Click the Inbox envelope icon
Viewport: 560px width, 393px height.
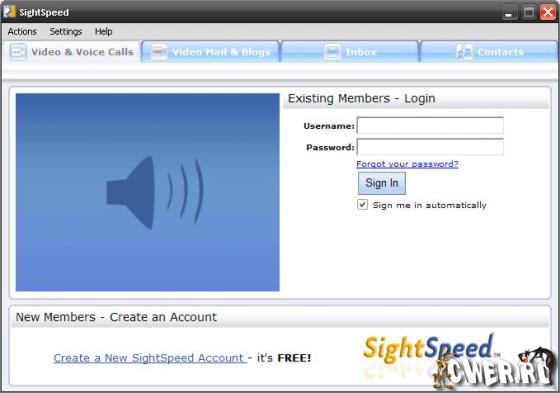(332, 52)
